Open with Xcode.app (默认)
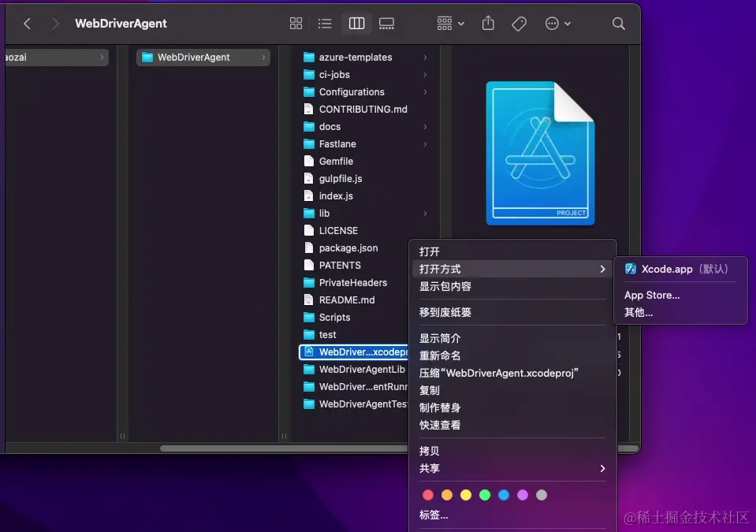 coord(680,269)
